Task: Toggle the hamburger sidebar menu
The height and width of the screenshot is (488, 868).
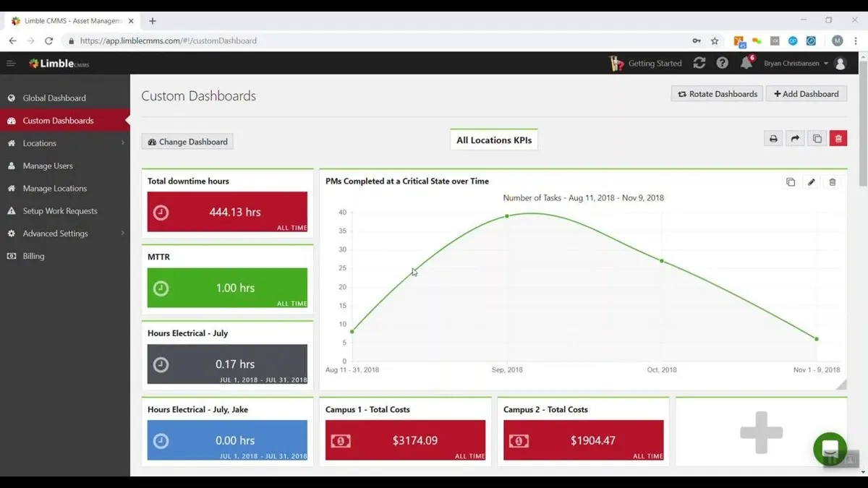Action: click(11, 64)
